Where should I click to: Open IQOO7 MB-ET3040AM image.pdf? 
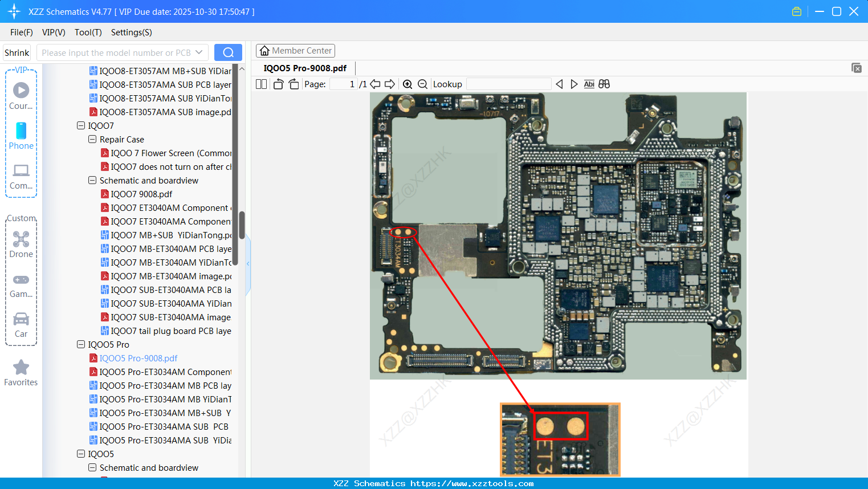point(166,276)
